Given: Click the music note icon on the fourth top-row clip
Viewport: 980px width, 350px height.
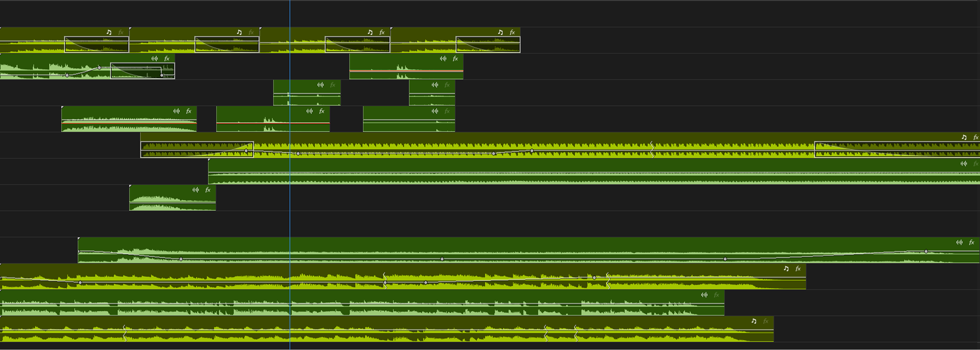Looking at the screenshot, I should pos(499,32).
